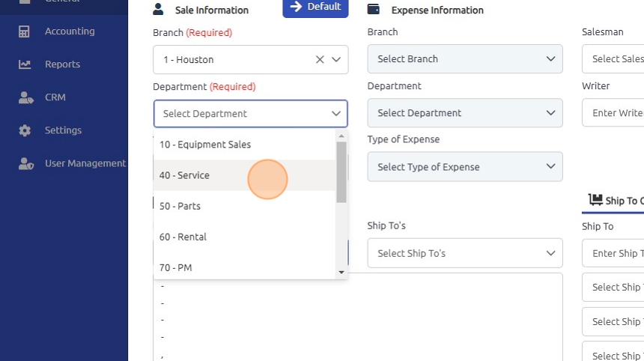Clear the Houston branch selection
644x361 pixels.
[320, 60]
